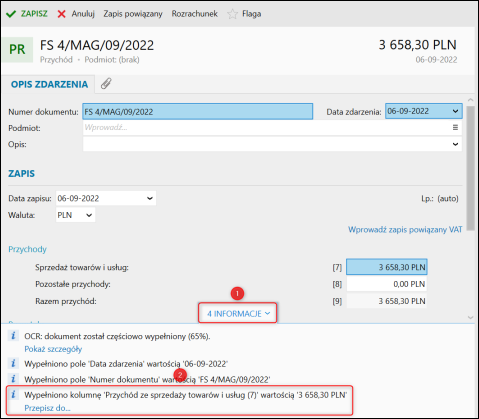Click the green ZAPISZ checkmark icon
Viewport: 479px width, 419px height.
click(x=11, y=14)
